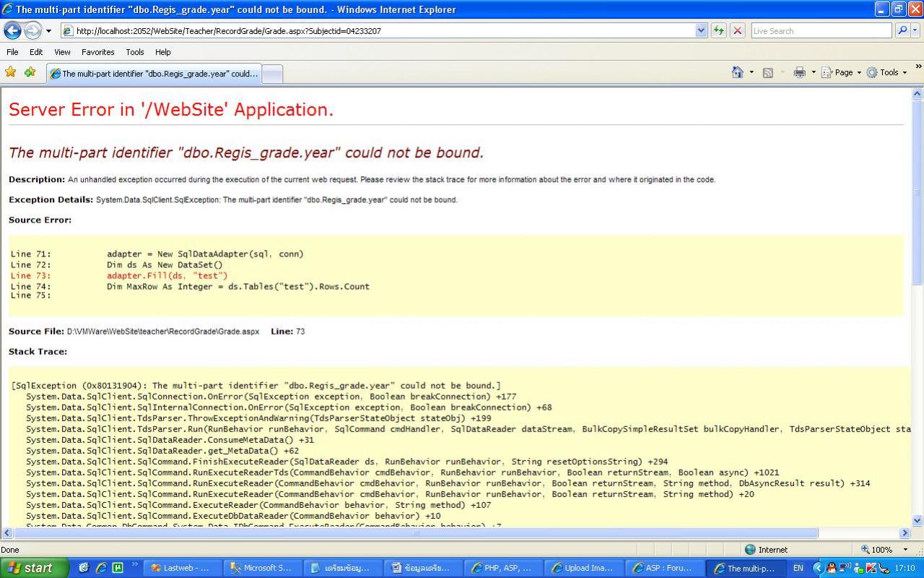Open the search provider options dropdown
This screenshot has width=924, height=578.
click(x=915, y=31)
